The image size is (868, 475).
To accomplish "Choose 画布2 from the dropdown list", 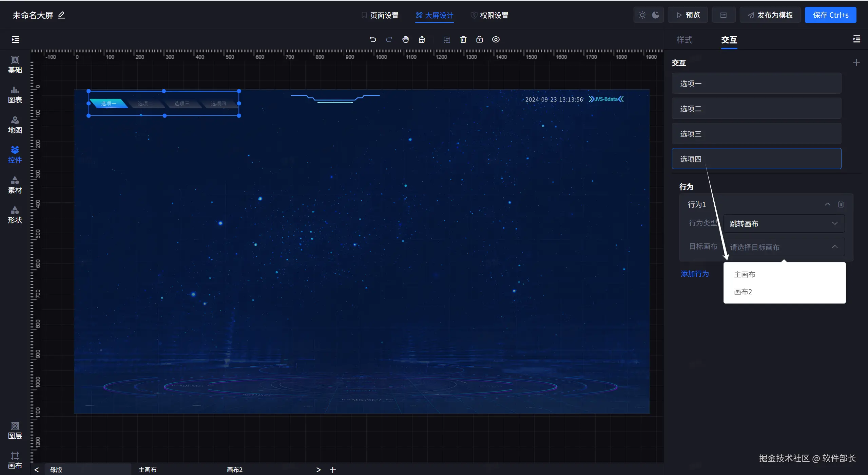I will point(743,292).
